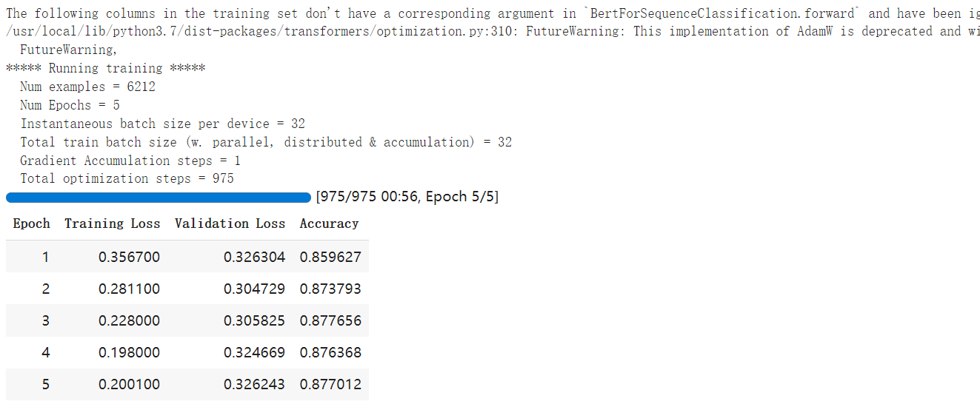This screenshot has height=407, width=980.
Task: Click accuracy value 0.859627 in epoch 1
Action: click(330, 258)
